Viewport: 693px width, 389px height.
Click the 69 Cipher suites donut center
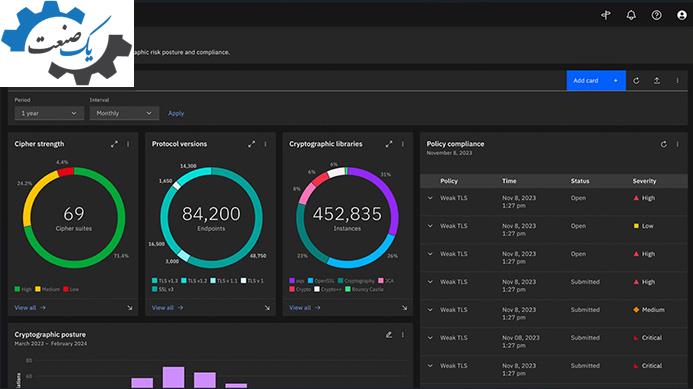74,218
